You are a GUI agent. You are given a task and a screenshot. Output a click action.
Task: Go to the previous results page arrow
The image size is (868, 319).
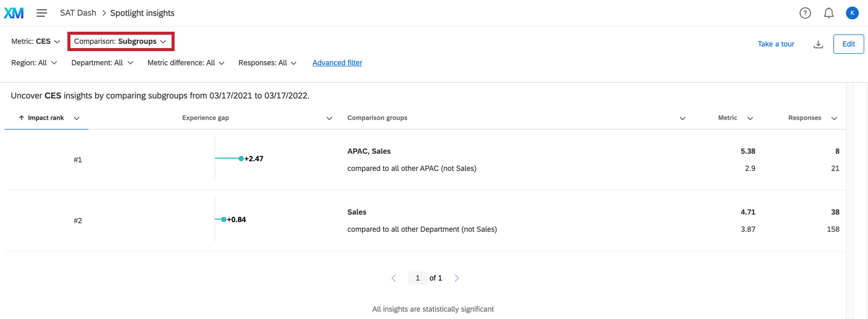click(394, 278)
